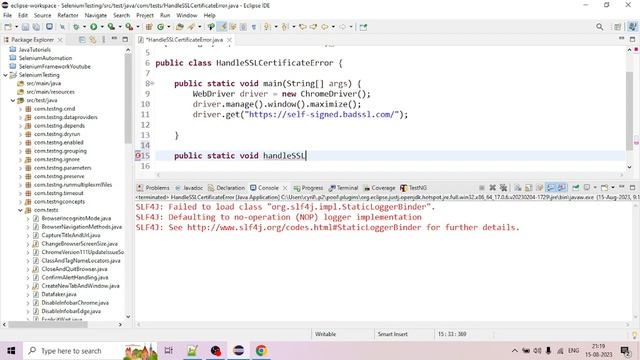Toggle Show Console on Standard Out

pyautogui.click(x=551, y=188)
